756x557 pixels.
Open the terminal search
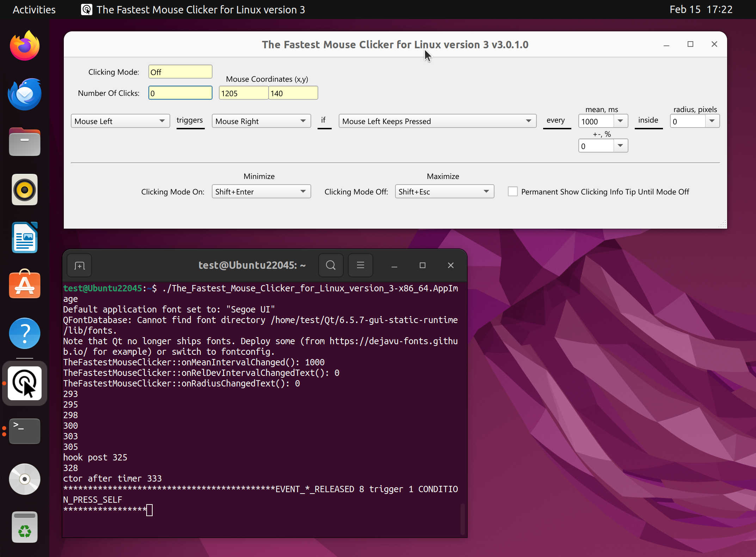point(331,265)
